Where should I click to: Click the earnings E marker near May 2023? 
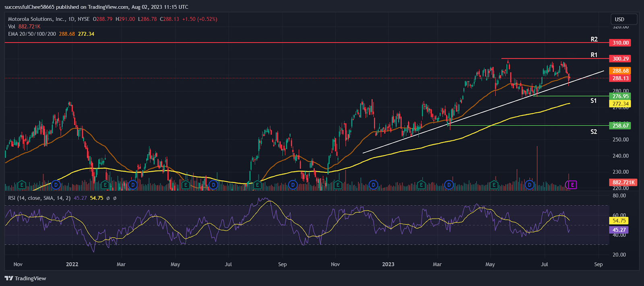pos(494,185)
